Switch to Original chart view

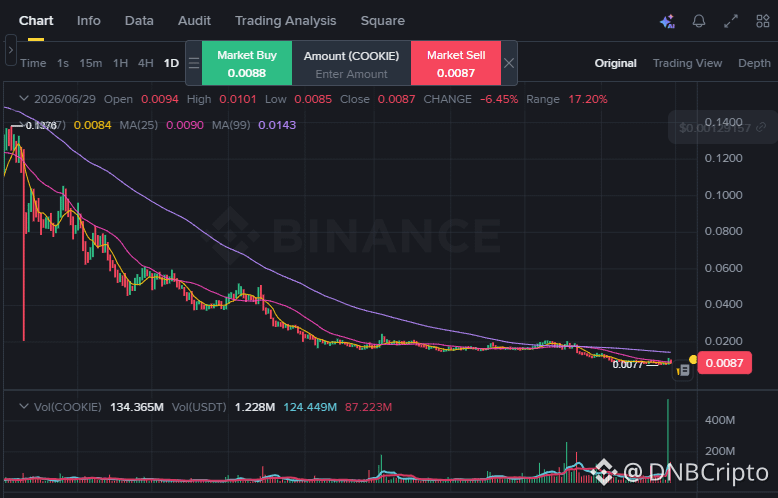tap(615, 63)
